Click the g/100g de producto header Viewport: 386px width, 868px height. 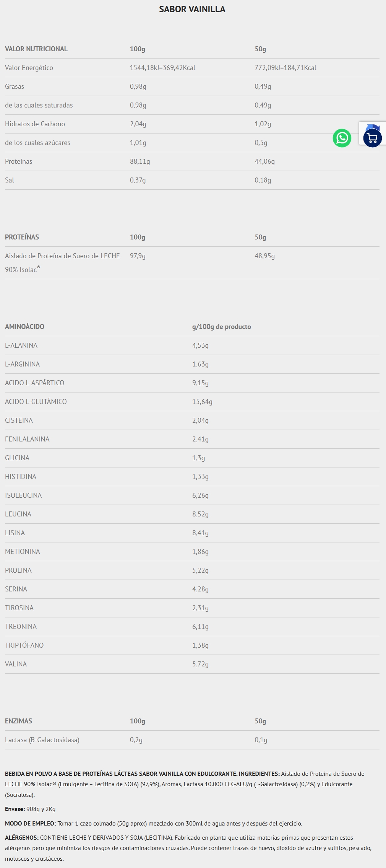221,327
